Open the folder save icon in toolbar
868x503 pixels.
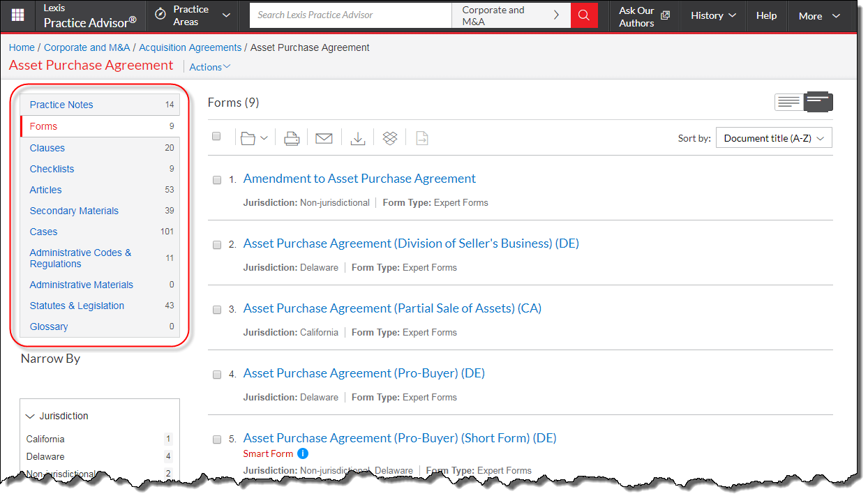pyautogui.click(x=248, y=138)
